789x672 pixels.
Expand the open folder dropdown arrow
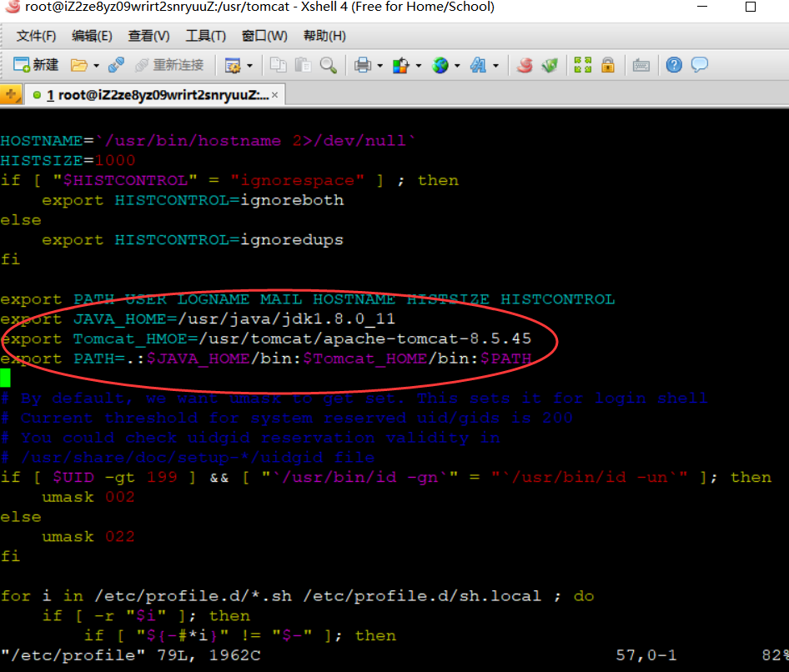(96, 65)
